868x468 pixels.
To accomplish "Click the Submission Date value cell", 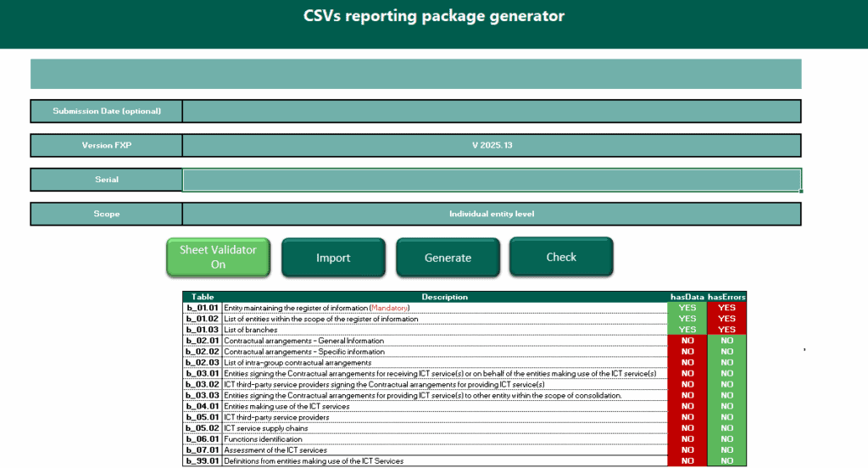I will point(492,111).
